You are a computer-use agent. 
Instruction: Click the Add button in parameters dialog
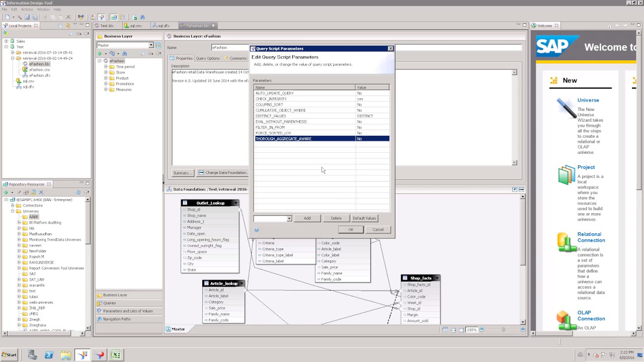[x=307, y=218]
